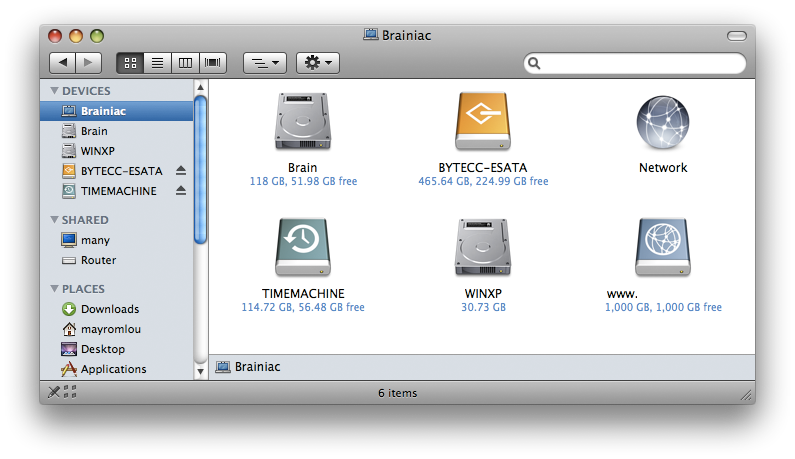Viewport: 795px width, 459px height.
Task: Eject the BYTECC-ESATA drive
Action: coord(181,171)
